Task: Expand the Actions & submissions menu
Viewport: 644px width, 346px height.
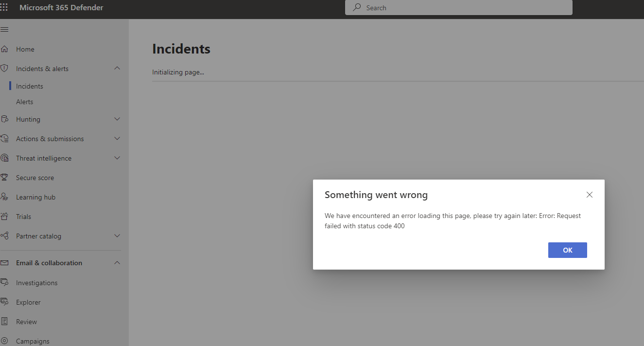Action: click(x=117, y=138)
